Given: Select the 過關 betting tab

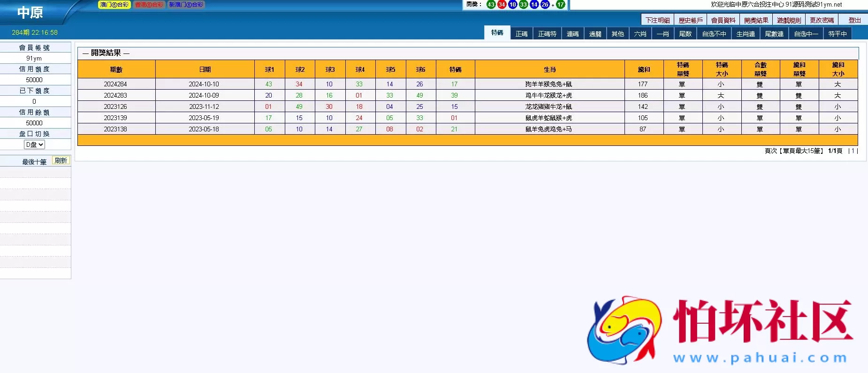Looking at the screenshot, I should (x=595, y=34).
